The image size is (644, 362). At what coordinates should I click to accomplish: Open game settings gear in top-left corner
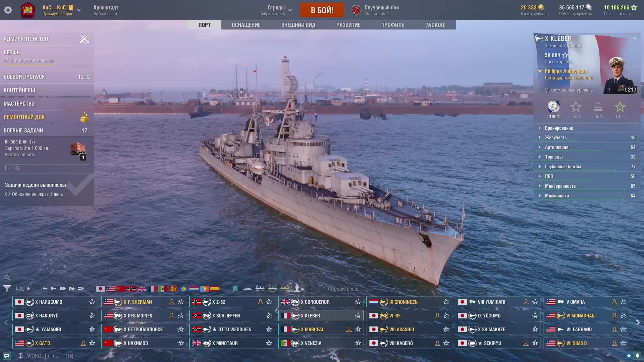(x=8, y=10)
